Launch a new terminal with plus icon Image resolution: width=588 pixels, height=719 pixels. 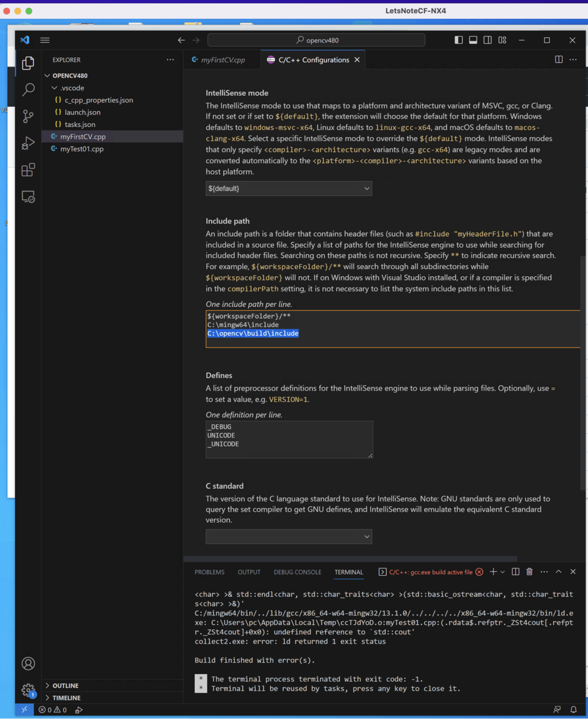pyautogui.click(x=493, y=572)
